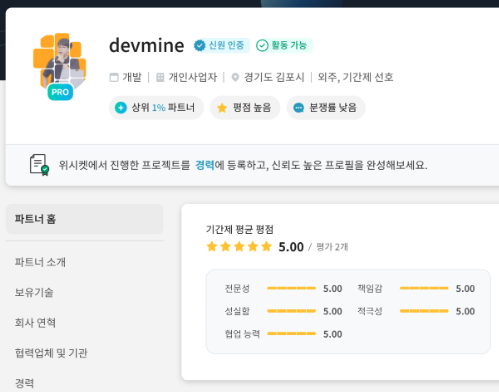
Task: Open the 회사 연혁 sidebar item
Action: [x=35, y=323]
